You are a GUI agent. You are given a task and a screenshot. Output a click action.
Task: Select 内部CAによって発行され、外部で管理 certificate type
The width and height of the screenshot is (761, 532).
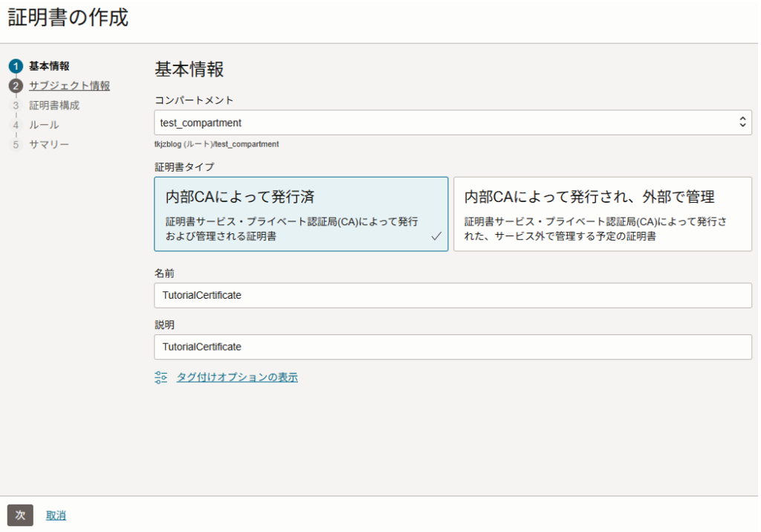point(602,214)
